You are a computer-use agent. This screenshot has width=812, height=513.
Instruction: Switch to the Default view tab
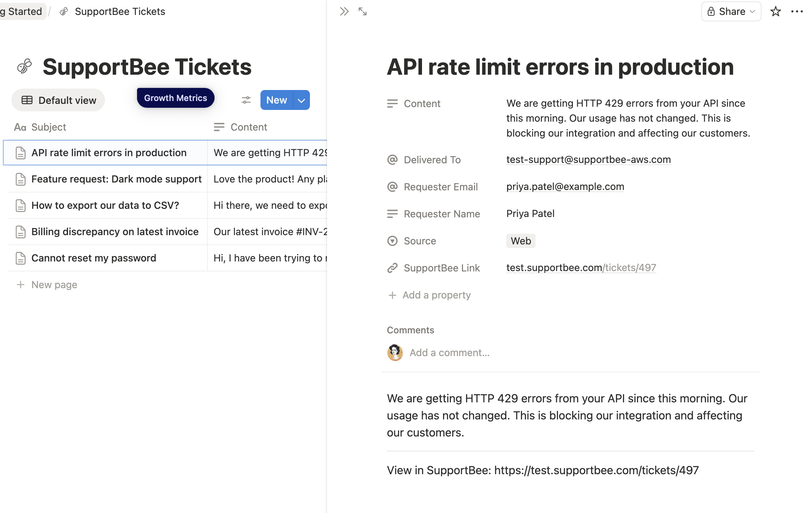click(58, 100)
